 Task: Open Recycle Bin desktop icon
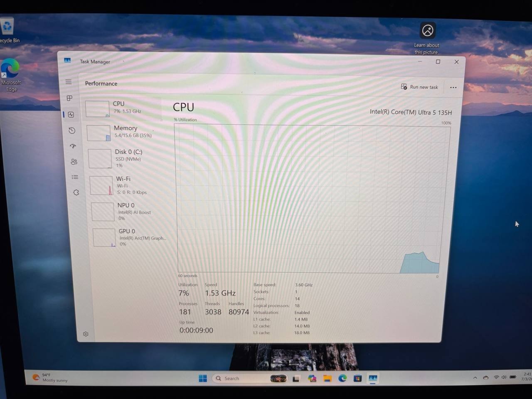coord(7,30)
